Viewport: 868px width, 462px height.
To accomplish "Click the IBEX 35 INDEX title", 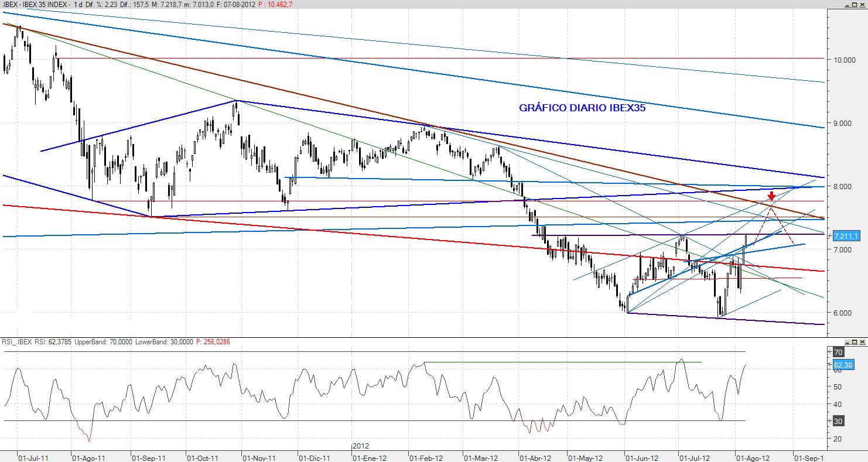I will (x=48, y=4).
